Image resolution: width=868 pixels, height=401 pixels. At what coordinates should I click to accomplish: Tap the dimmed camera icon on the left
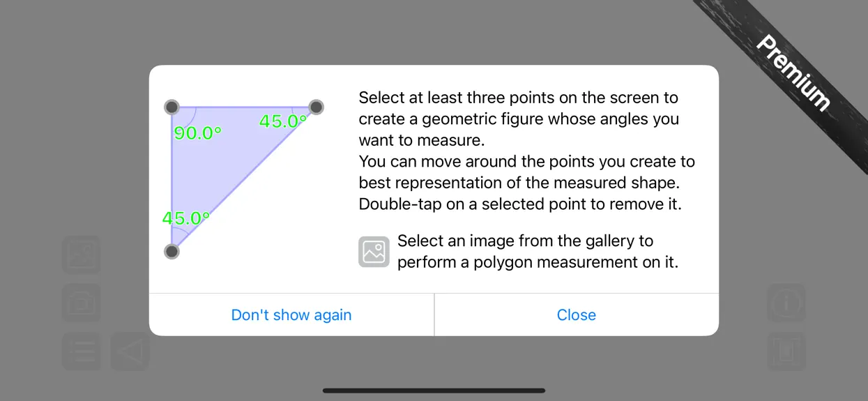[82, 303]
